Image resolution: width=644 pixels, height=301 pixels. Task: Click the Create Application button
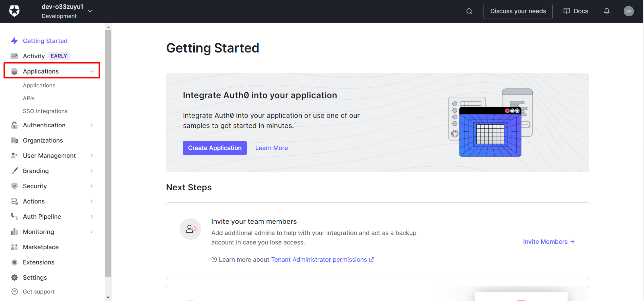click(215, 148)
